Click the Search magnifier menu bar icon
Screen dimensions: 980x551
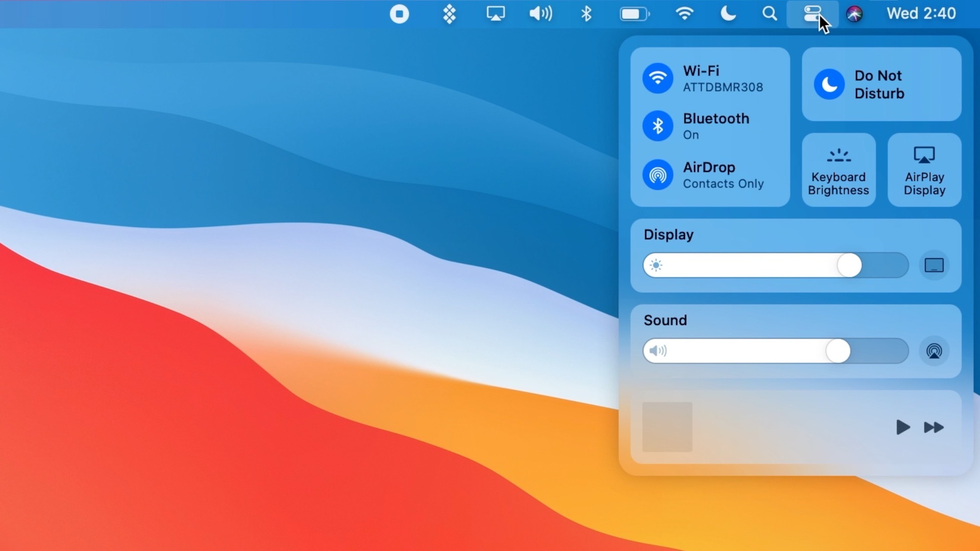[x=770, y=13]
